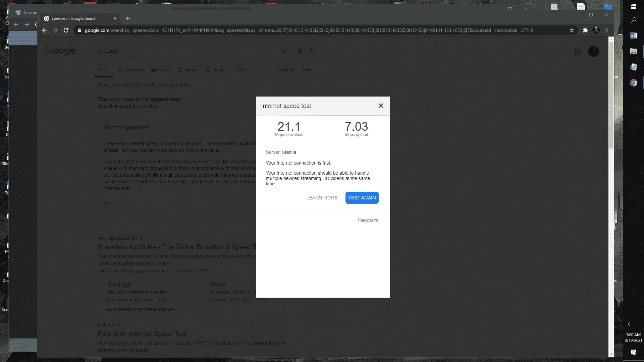Open search Settings
The height and width of the screenshot is (362, 644).
[286, 70]
